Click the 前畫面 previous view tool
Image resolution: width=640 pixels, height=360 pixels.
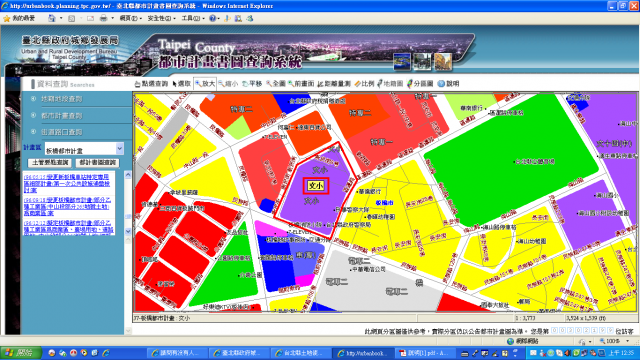tap(301, 84)
